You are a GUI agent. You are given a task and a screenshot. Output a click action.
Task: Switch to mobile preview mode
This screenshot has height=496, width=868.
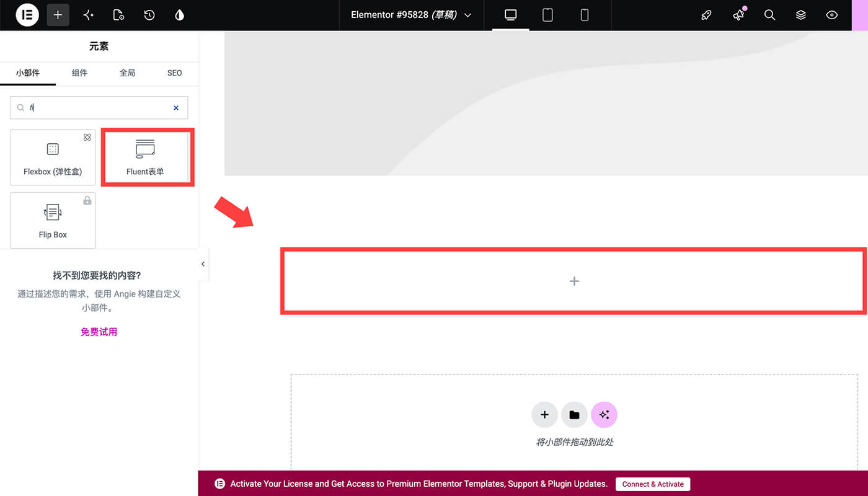click(x=584, y=15)
